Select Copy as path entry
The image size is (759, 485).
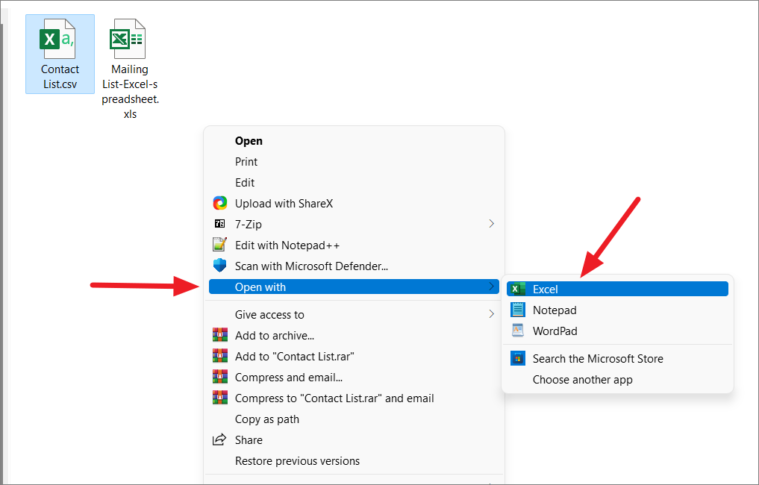pos(354,419)
